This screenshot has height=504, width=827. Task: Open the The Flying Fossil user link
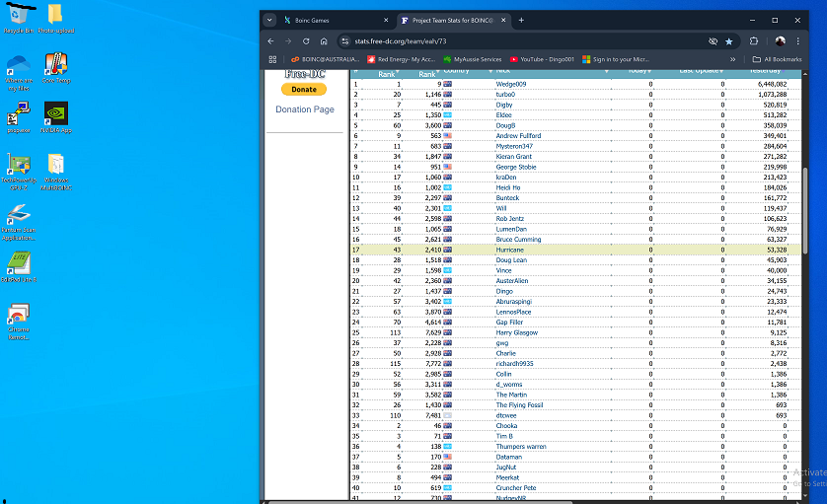pos(519,405)
